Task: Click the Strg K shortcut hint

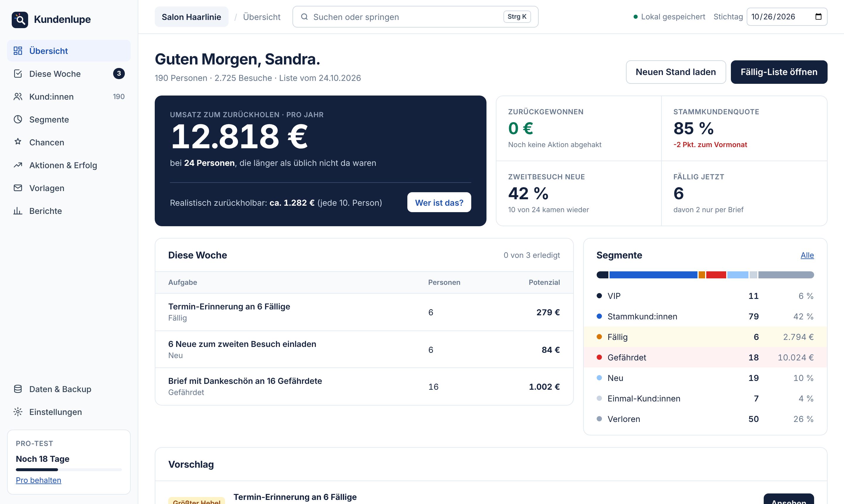Action: coord(517,17)
